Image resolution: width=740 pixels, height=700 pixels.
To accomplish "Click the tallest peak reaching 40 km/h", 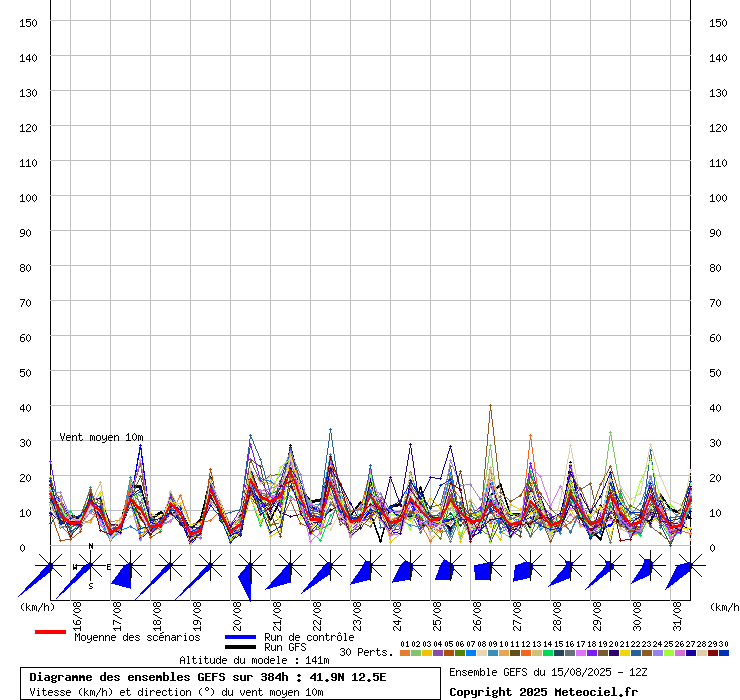I will [x=490, y=406].
